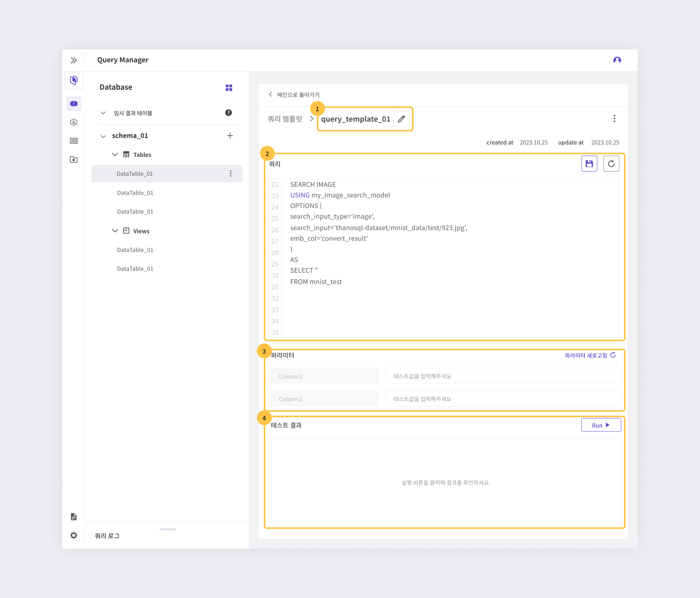The width and height of the screenshot is (700, 598).
Task: Collapse the schema_01 tree node
Action: (103, 136)
